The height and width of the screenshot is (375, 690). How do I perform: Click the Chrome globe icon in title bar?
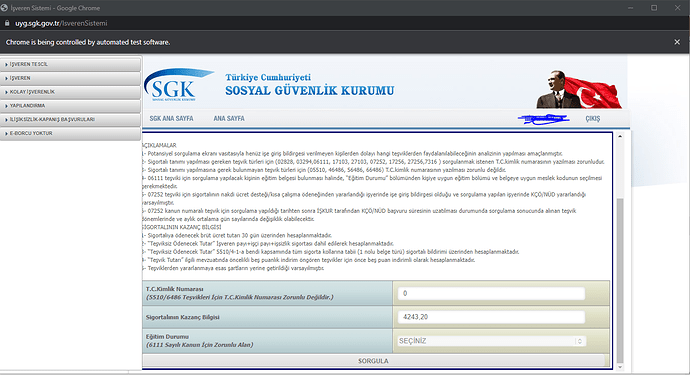pyautogui.click(x=4, y=8)
